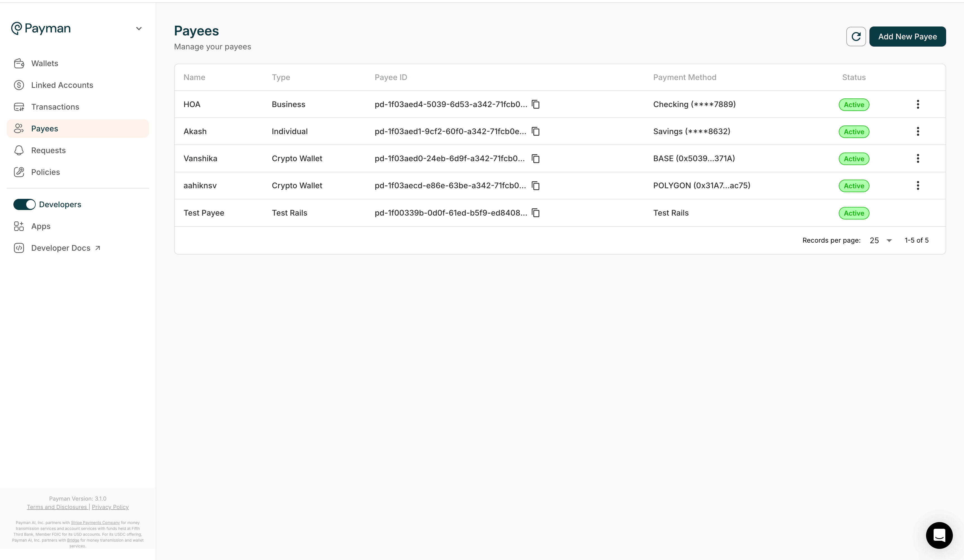Open more actions for Akash payee
This screenshot has width=964, height=560.
918,132
